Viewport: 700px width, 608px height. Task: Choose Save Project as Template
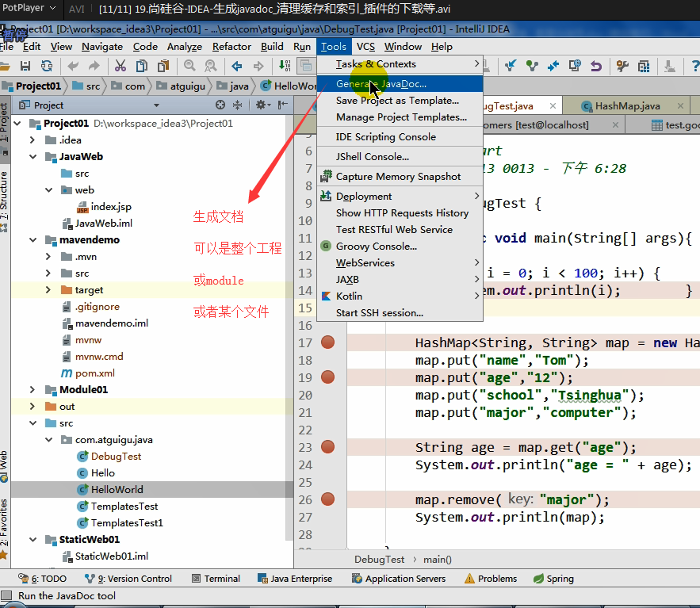click(x=400, y=101)
